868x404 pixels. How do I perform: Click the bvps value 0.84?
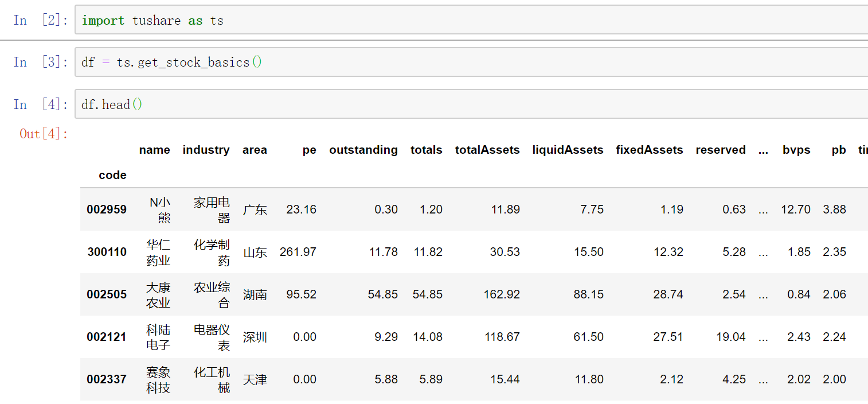799,294
